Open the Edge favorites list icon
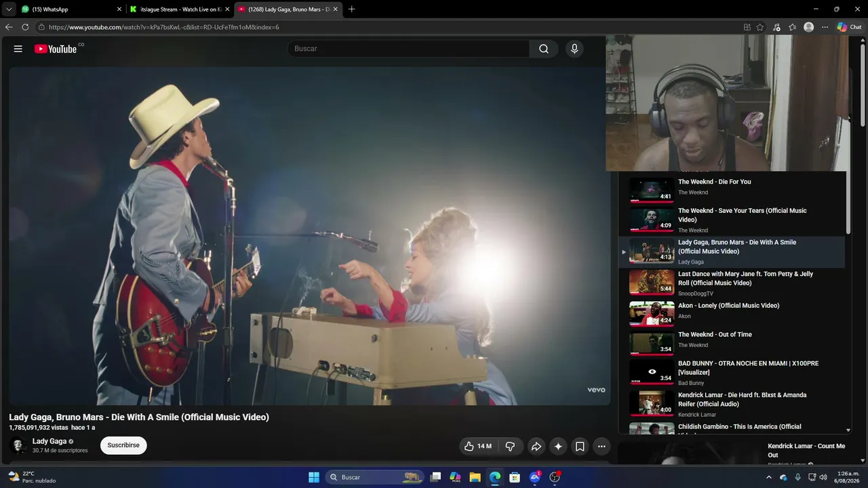 click(x=792, y=27)
